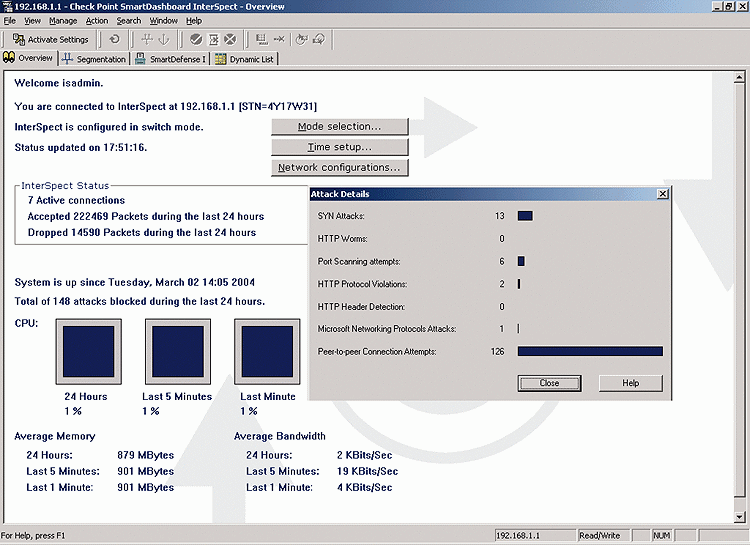Close the Attack Details dialog via Close button
The image size is (750, 545).
pos(549,383)
